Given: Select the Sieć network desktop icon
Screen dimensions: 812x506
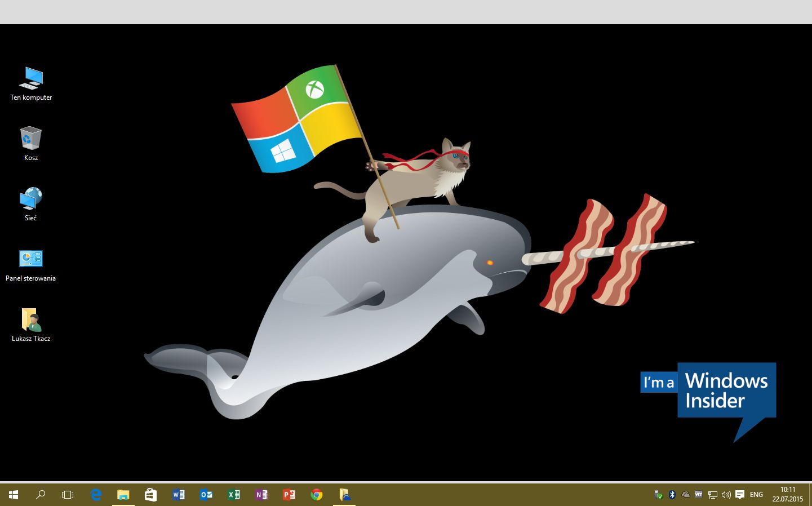Looking at the screenshot, I should tap(31, 204).
